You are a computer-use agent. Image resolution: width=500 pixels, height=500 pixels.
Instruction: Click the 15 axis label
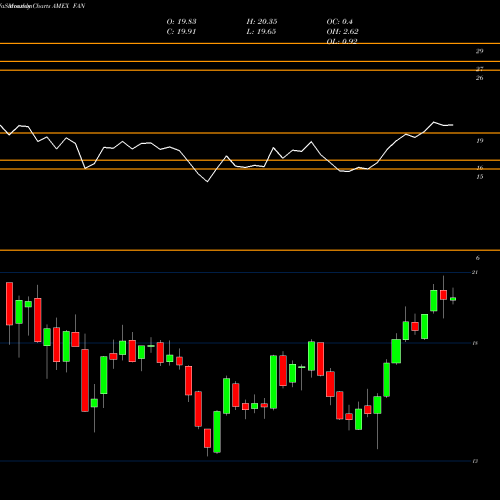click(479, 177)
